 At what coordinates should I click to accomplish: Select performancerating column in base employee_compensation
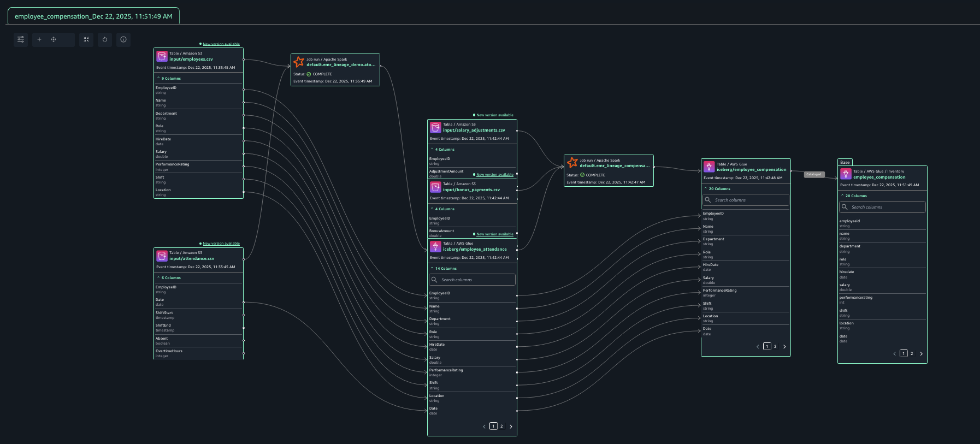point(883,300)
